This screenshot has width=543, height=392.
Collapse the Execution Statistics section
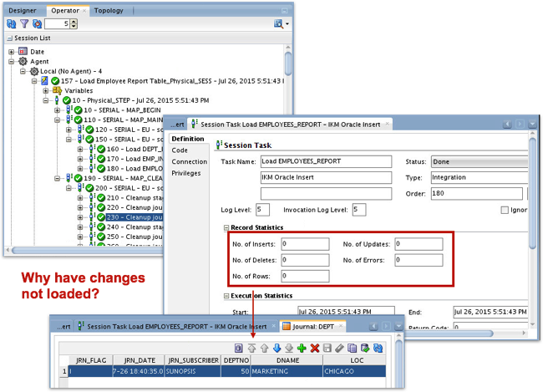click(x=226, y=296)
